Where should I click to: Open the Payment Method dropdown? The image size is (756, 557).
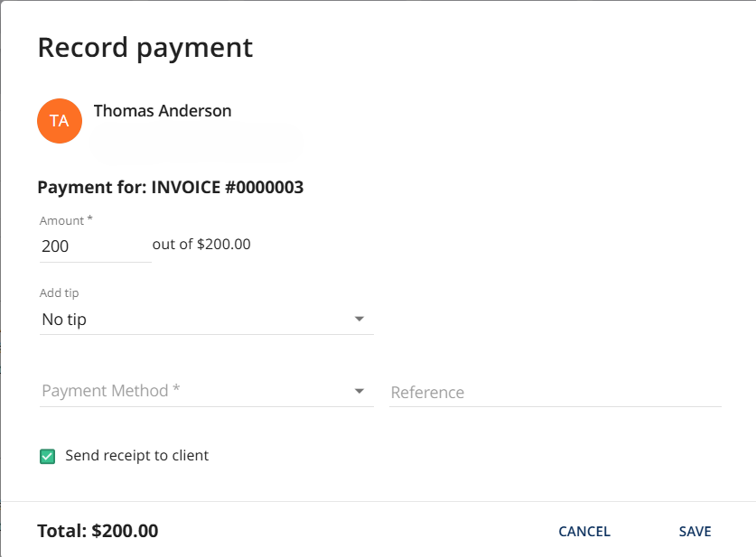[206, 391]
